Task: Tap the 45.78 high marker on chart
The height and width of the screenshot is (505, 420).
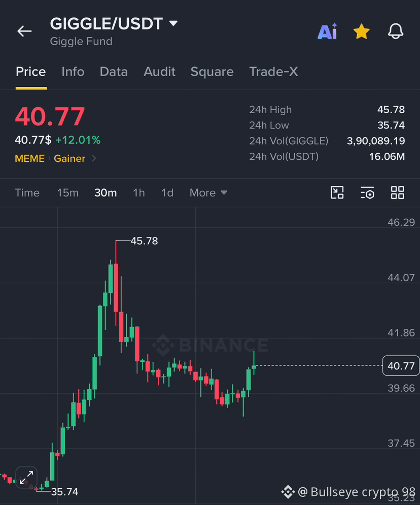Action: pos(144,241)
